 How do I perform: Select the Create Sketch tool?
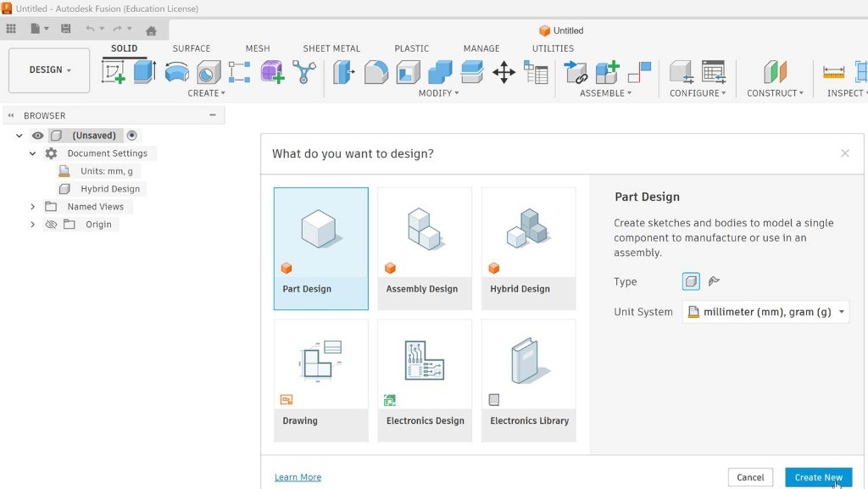pyautogui.click(x=114, y=72)
